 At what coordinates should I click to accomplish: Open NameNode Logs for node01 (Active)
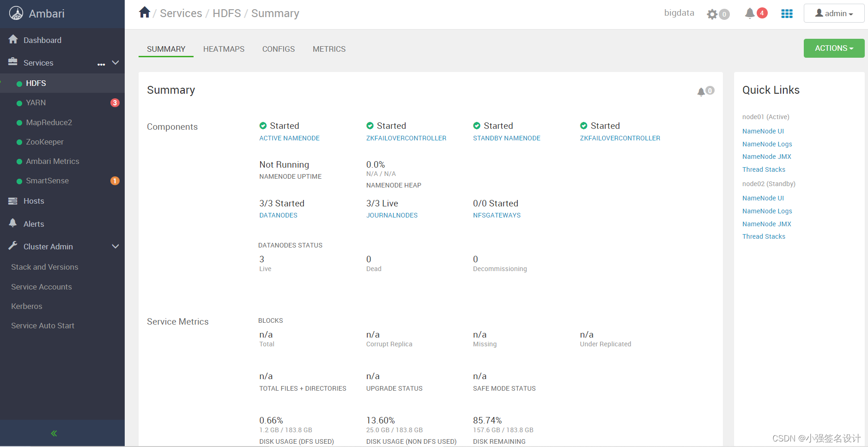click(767, 144)
